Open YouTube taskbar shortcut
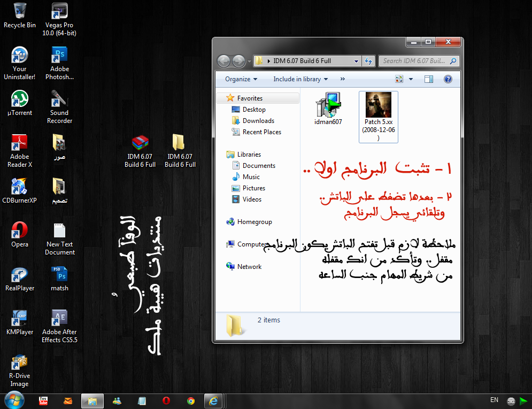This screenshot has width=532, height=409. (x=43, y=401)
